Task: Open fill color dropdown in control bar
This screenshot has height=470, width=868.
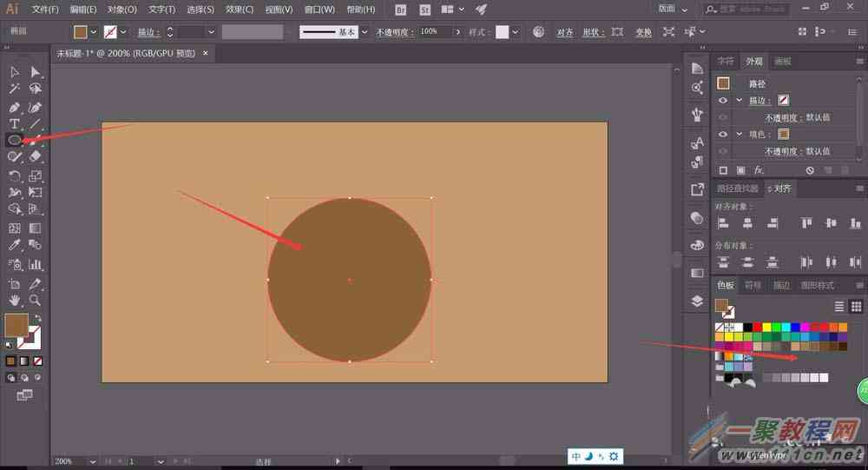Action: [x=94, y=32]
